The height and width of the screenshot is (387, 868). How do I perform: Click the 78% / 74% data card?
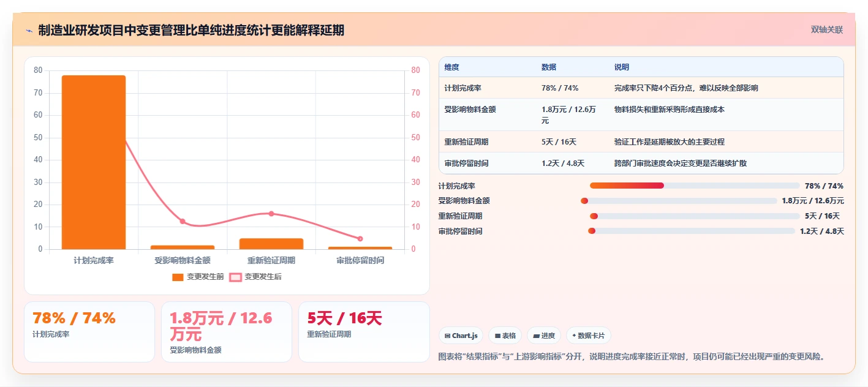click(x=89, y=331)
